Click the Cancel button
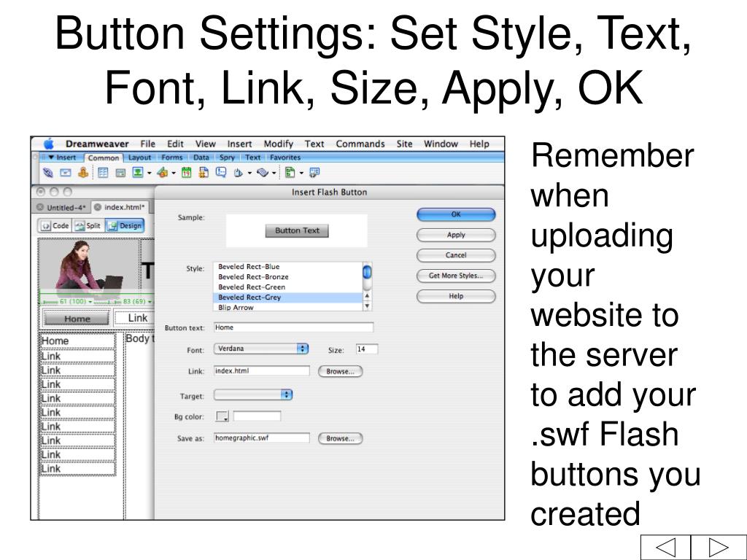Viewport: 747px width, 560px height. click(x=456, y=255)
